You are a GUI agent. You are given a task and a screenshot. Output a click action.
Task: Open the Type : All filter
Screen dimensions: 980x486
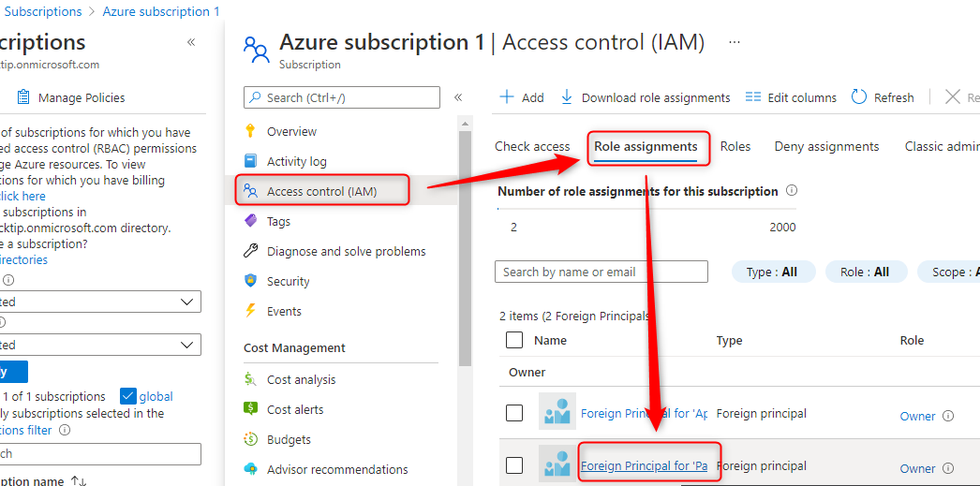pos(773,272)
